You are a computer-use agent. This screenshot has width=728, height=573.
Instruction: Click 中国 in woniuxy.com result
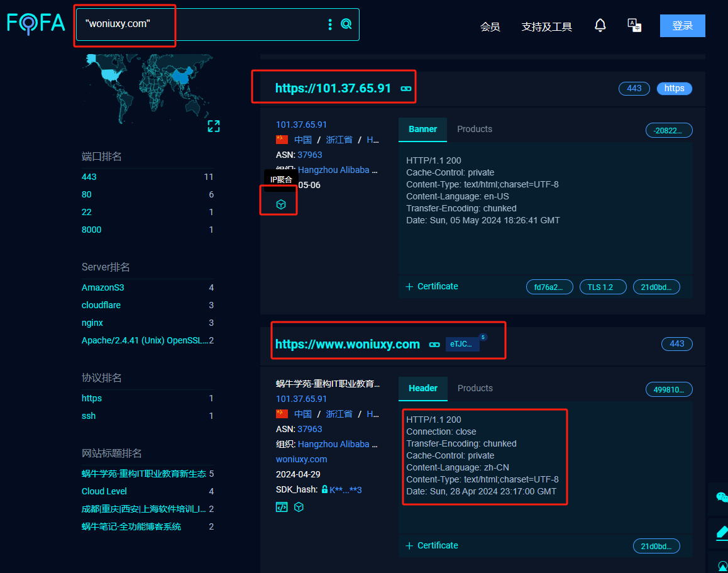[x=303, y=414]
